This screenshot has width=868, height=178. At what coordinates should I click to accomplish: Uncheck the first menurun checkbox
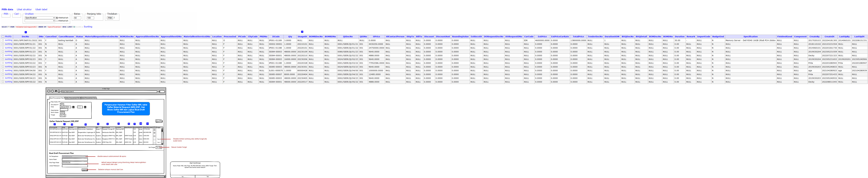57,18
